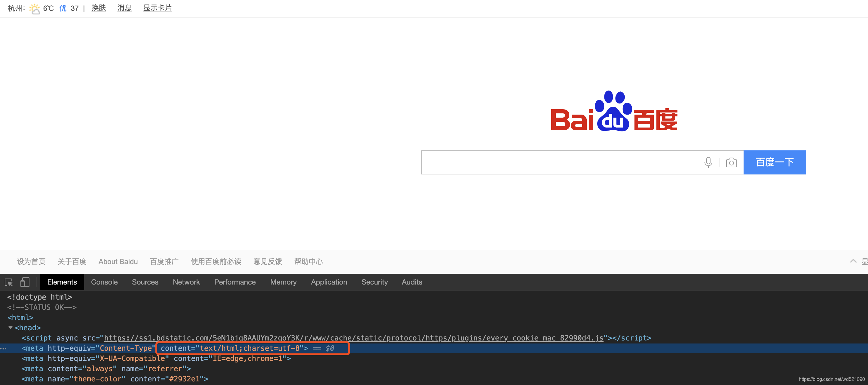This screenshot has width=868, height=385.
Task: Click the 6℃ temperature text
Action: (48, 8)
